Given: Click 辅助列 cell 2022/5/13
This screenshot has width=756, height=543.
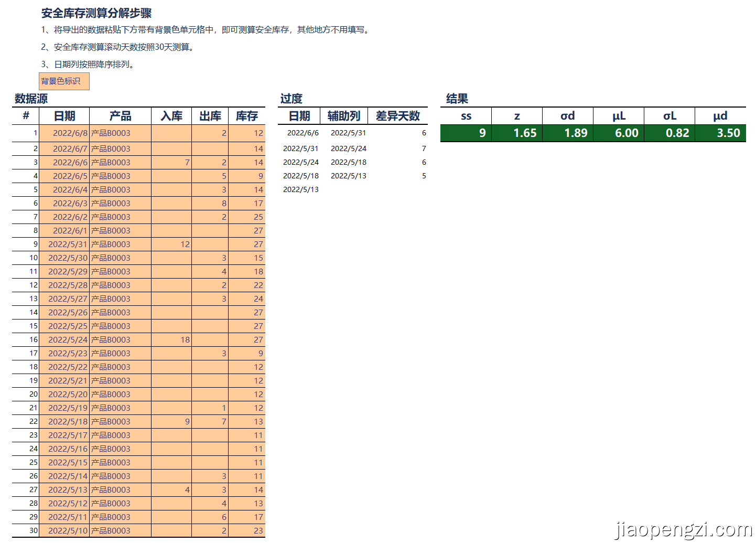Looking at the screenshot, I should pos(344,176).
